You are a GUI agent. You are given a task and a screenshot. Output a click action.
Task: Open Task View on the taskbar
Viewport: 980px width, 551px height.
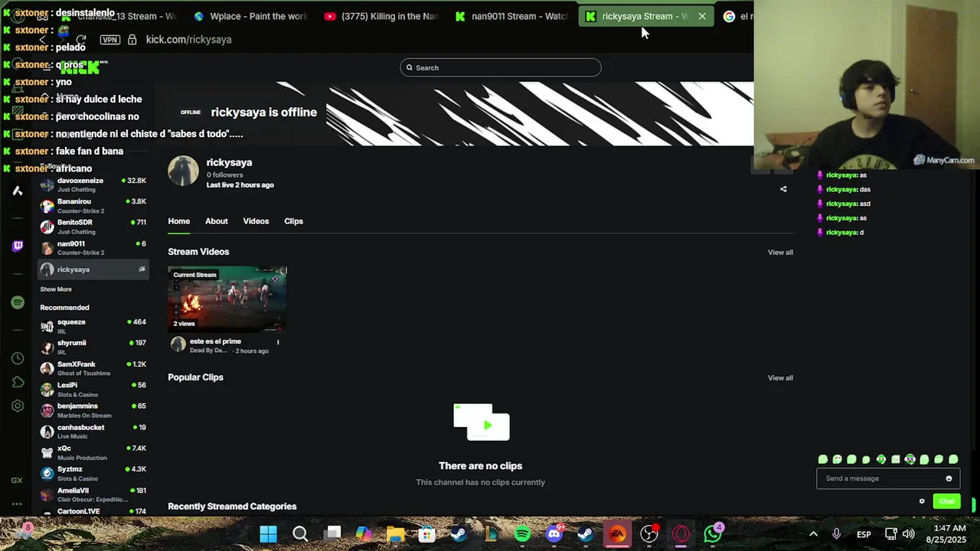click(x=332, y=533)
